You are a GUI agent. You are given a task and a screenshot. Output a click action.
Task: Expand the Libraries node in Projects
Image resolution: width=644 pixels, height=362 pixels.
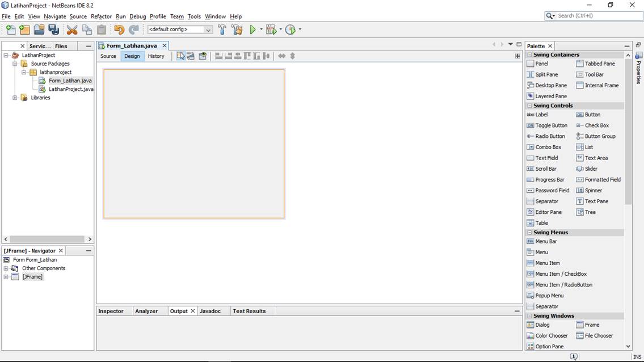click(x=15, y=97)
